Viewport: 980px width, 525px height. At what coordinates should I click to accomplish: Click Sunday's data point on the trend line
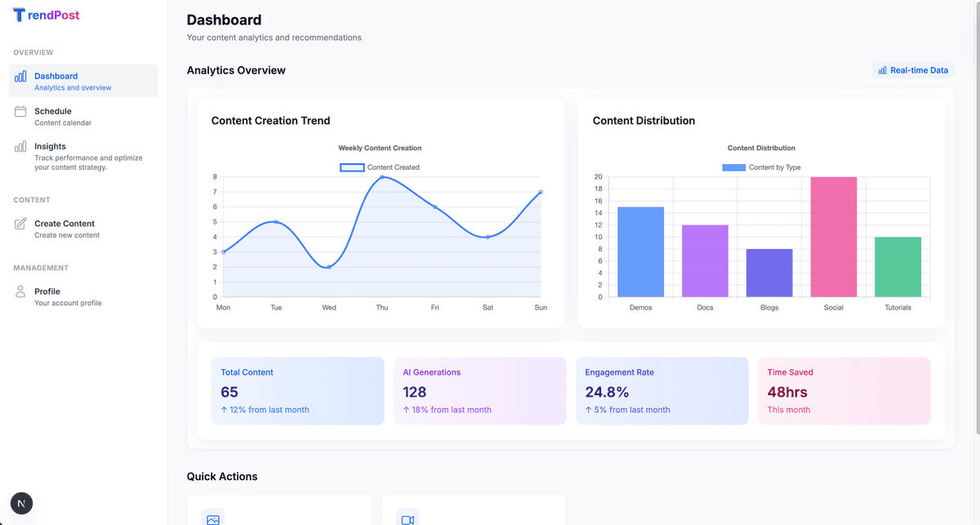pos(540,193)
